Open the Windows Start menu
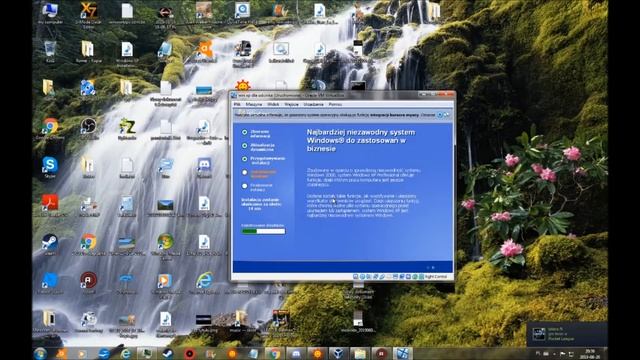Viewport: 640px width, 360px height. (x=40, y=353)
